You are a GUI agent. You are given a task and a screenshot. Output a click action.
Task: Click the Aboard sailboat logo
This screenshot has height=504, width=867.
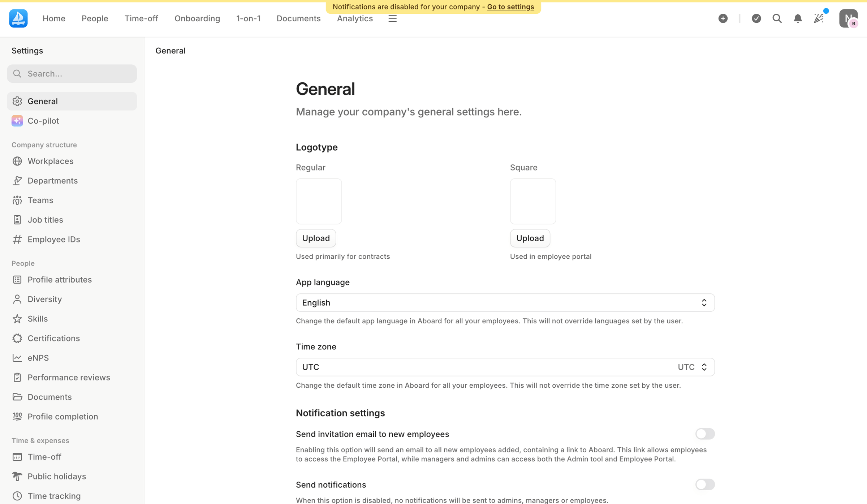(18, 18)
